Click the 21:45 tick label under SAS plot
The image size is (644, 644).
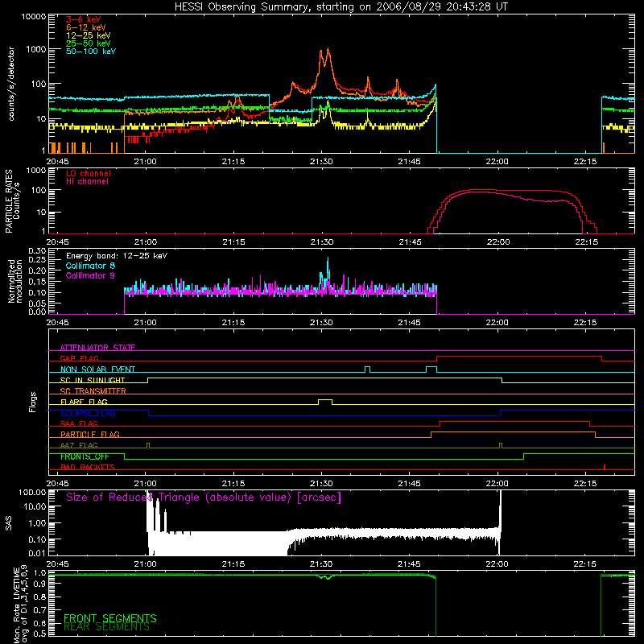409,564
